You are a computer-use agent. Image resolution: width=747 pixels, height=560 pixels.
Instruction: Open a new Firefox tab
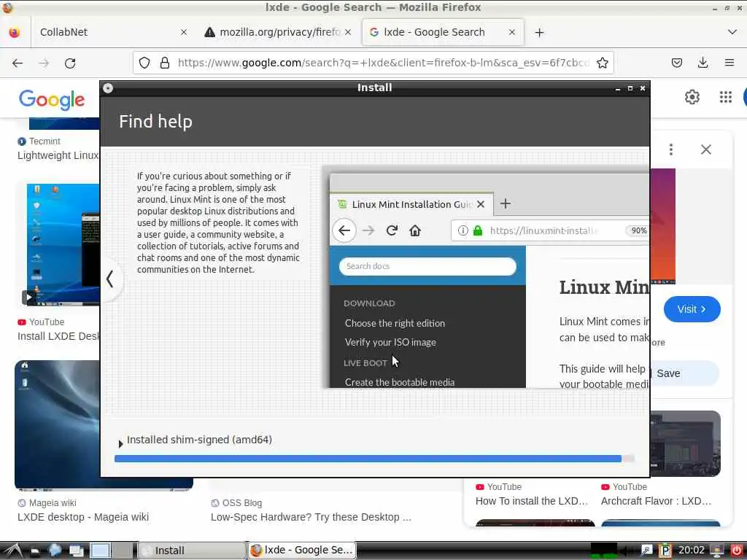point(539,32)
